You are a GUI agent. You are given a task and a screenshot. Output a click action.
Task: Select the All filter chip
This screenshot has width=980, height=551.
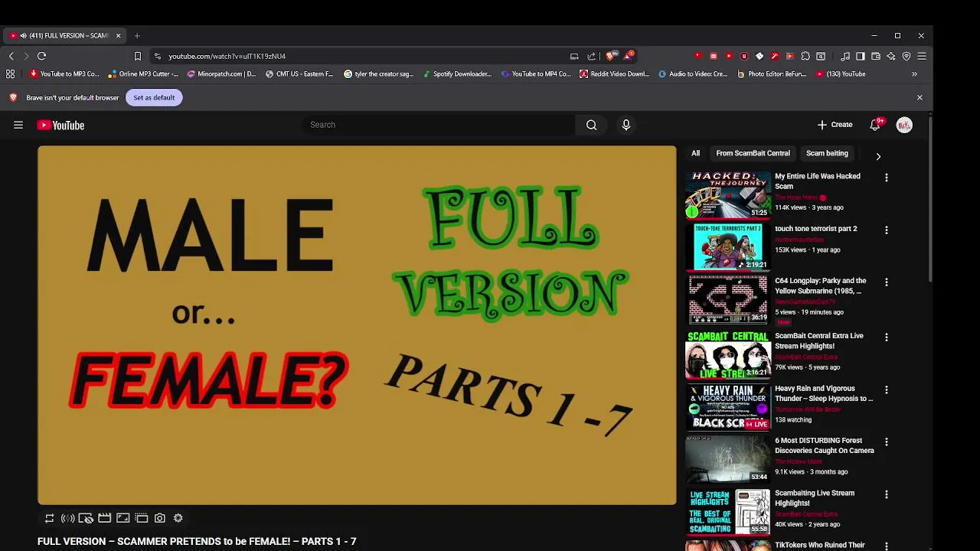tap(695, 153)
